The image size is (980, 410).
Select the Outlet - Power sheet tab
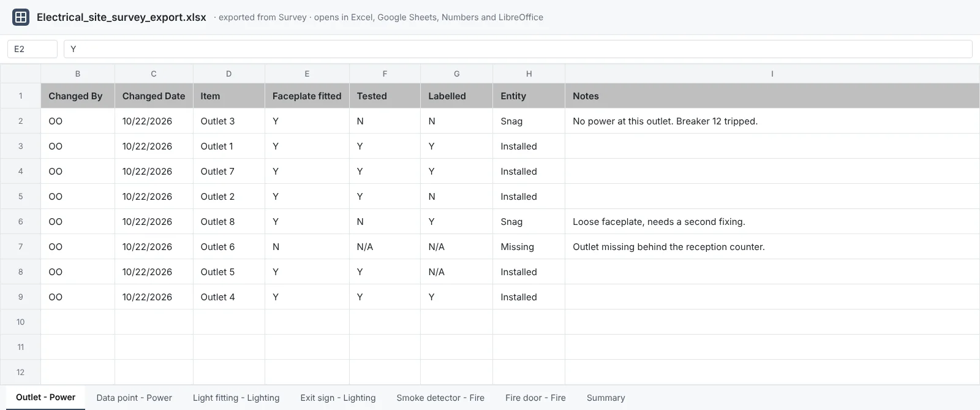click(46, 398)
